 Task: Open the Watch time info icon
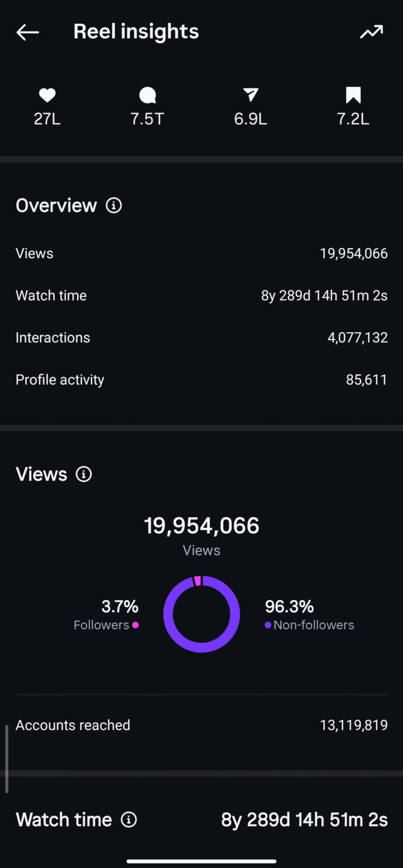point(129,820)
